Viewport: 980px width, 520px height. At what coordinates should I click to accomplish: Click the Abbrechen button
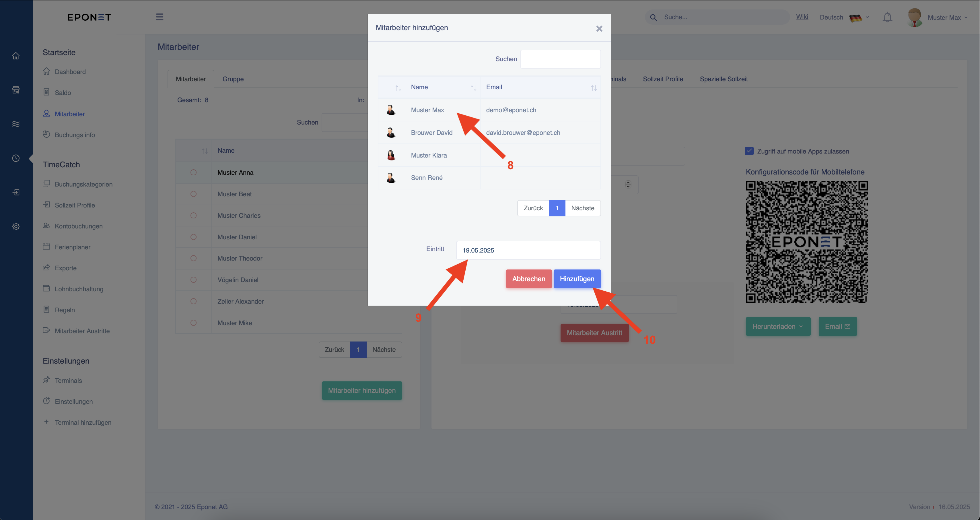528,279
